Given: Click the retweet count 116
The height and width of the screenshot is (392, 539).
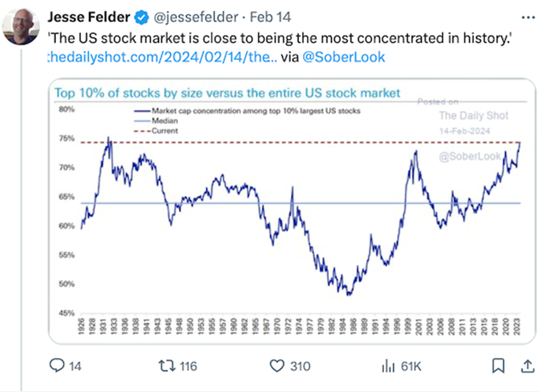Looking at the screenshot, I should point(190,366).
